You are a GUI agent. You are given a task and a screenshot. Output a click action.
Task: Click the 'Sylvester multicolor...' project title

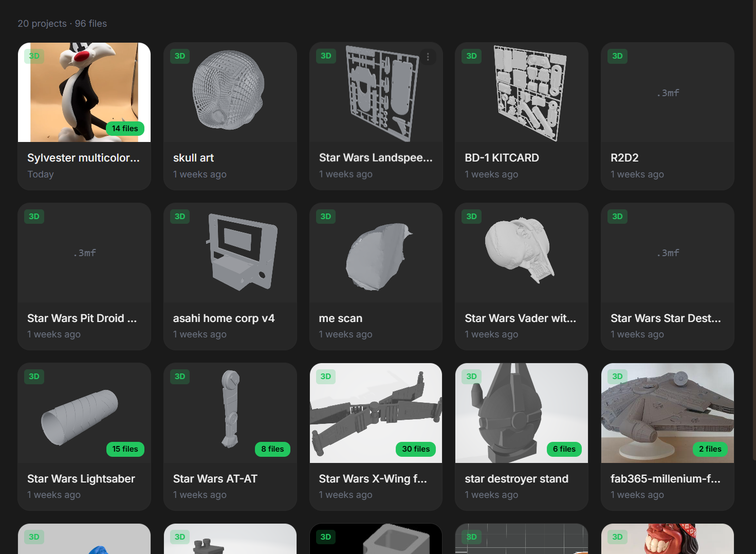[x=83, y=158]
